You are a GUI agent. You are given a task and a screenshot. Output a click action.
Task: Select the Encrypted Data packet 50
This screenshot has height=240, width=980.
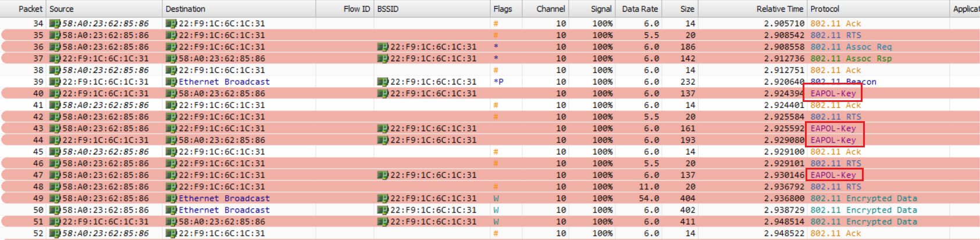[x=490, y=210]
